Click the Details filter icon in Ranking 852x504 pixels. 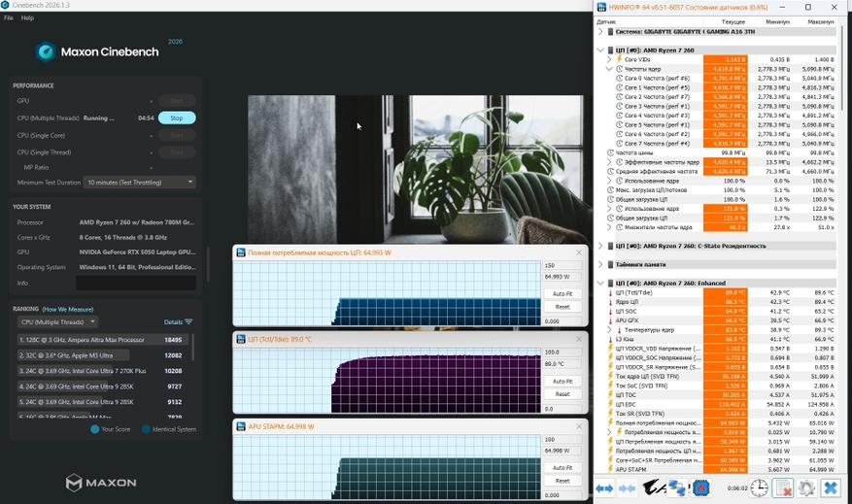[x=188, y=322]
